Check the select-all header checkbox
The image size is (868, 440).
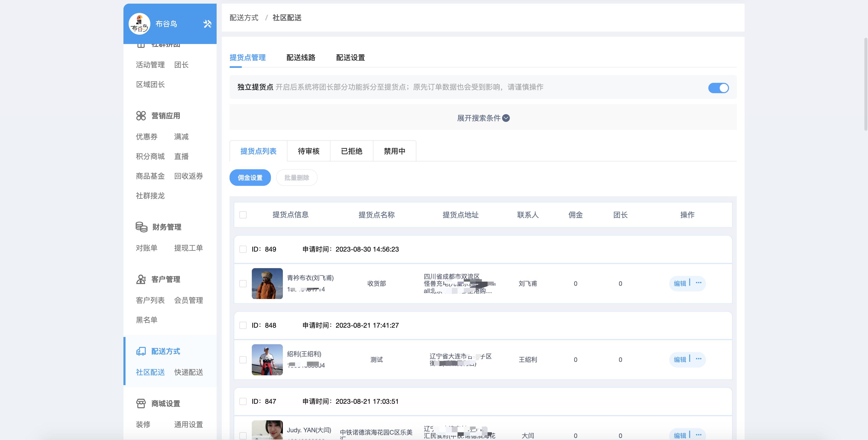tap(243, 215)
